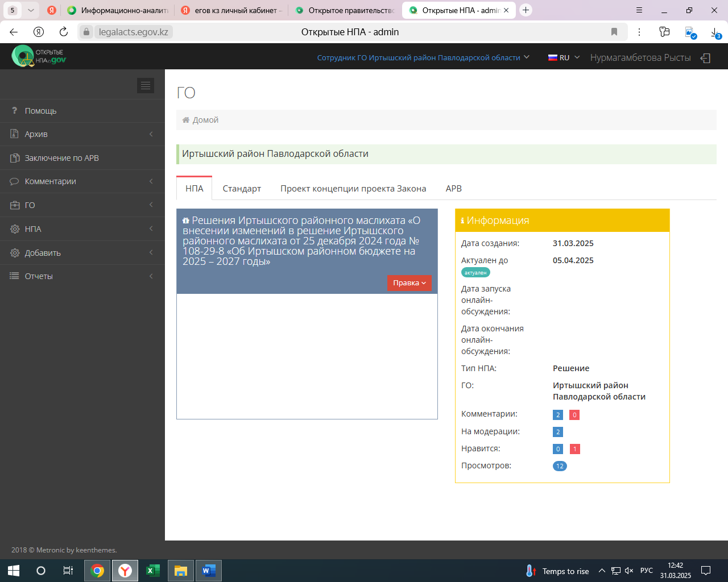Screen dimensions: 728x582
Task: Open the browser downloads icon
Action: [715, 32]
